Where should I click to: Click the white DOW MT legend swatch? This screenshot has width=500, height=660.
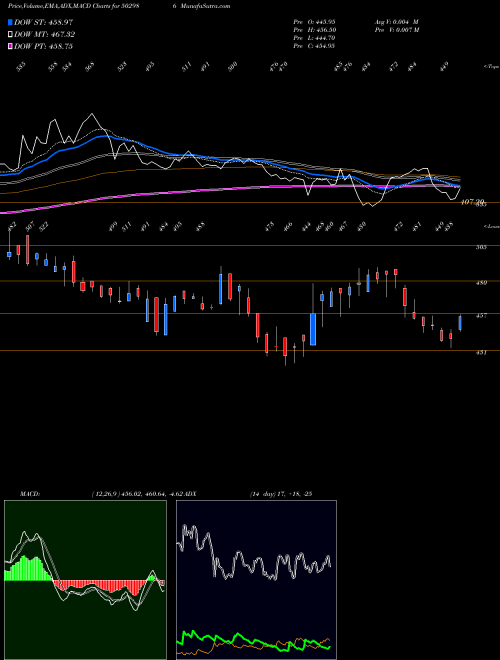(10, 34)
